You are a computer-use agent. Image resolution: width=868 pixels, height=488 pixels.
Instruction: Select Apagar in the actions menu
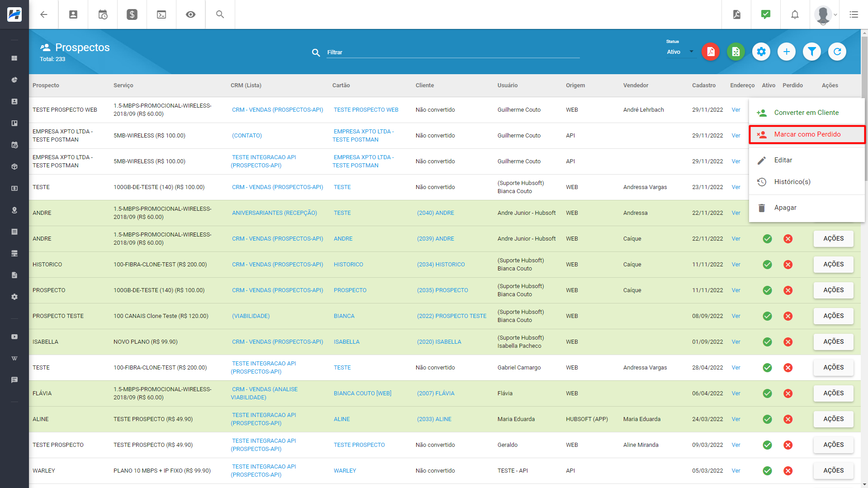tap(806, 208)
